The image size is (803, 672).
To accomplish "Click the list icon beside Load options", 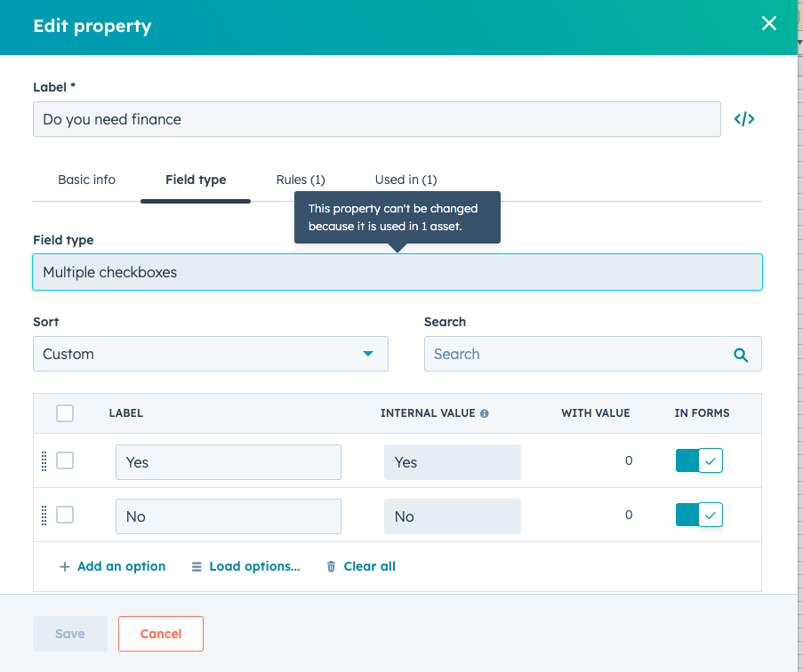I will tap(197, 566).
